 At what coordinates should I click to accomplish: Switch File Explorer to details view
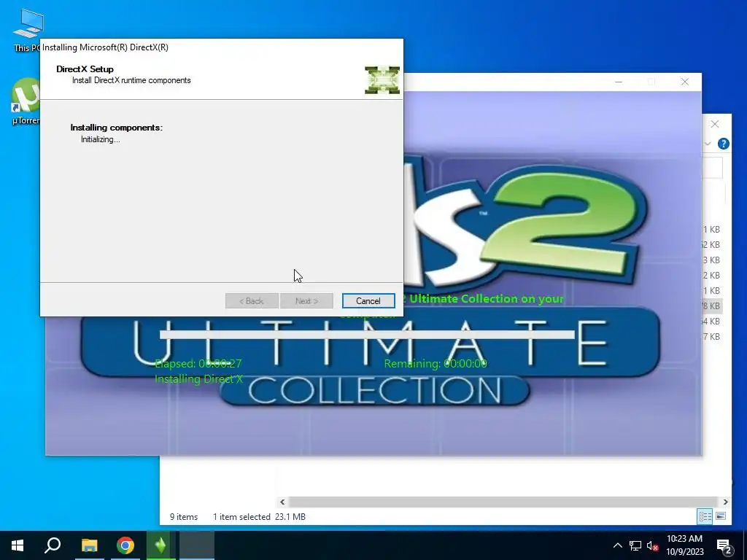(705, 516)
